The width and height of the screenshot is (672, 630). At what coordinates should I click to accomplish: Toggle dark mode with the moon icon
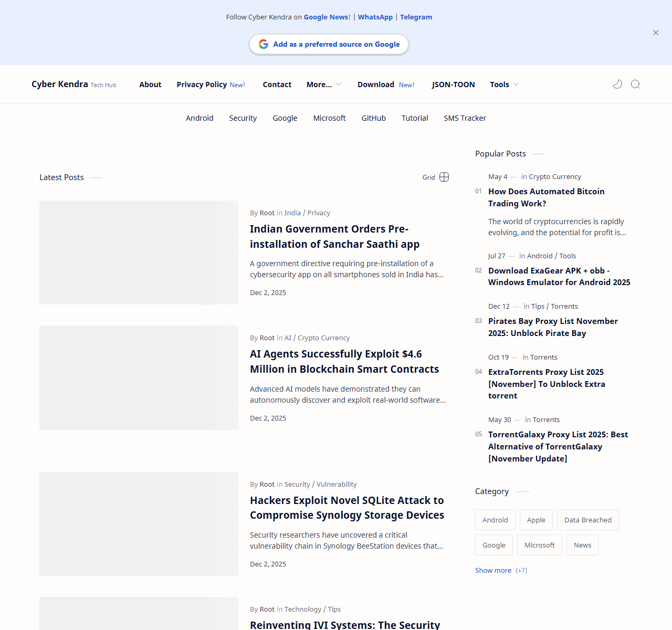(x=617, y=84)
